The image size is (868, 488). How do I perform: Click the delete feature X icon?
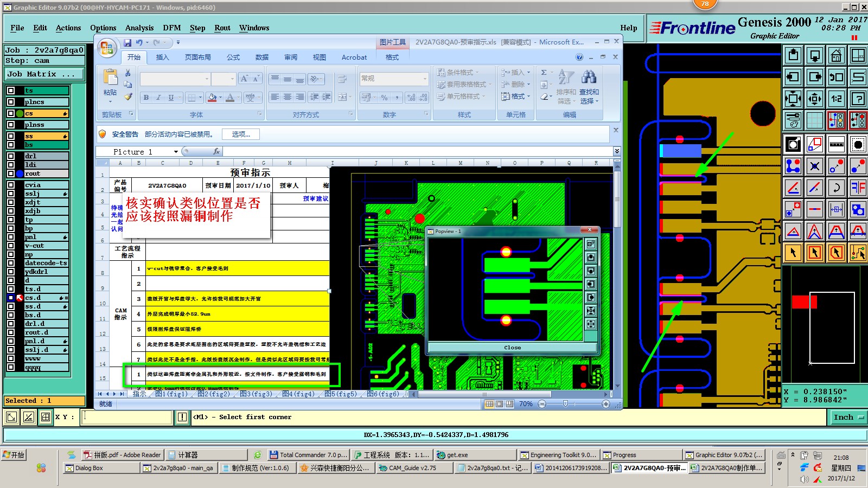[x=815, y=166]
